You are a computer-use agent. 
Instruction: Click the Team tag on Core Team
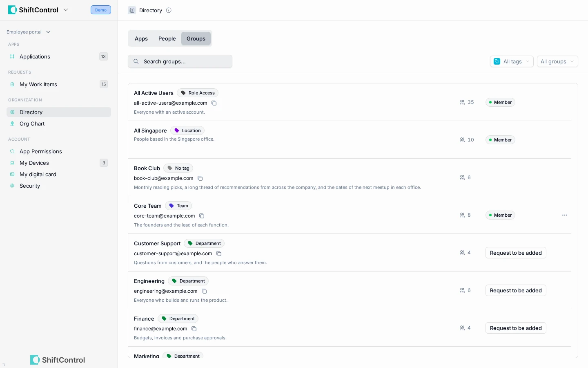[x=178, y=206]
